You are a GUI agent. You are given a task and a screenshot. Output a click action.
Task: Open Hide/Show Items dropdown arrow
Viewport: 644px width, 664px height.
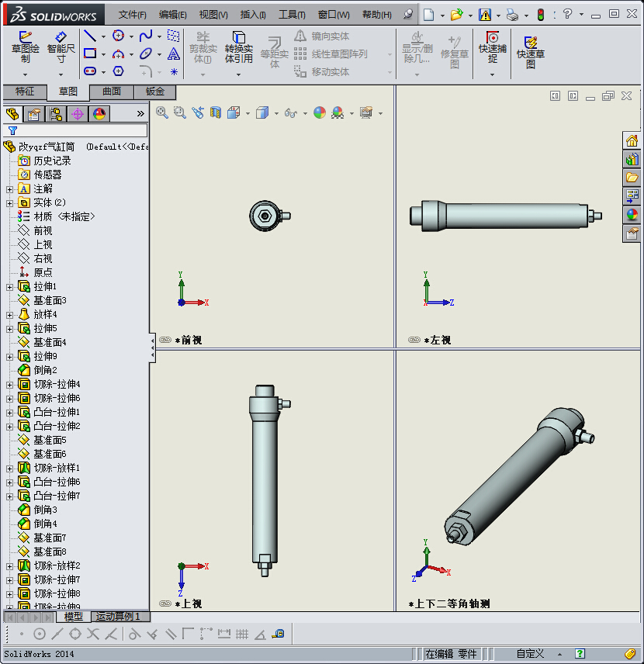pyautogui.click(x=305, y=113)
